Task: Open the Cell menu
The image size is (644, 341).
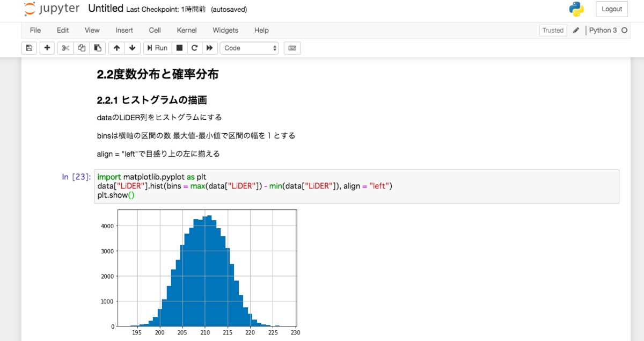Action: point(155,30)
